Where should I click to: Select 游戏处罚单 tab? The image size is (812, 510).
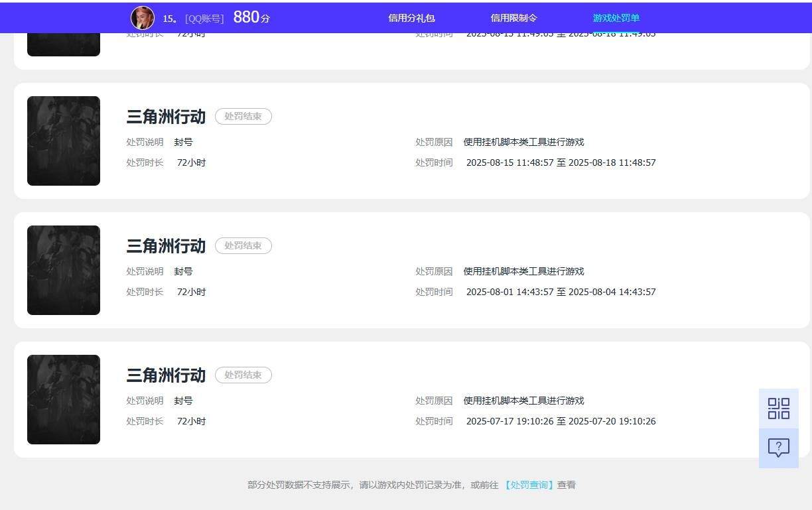click(x=616, y=18)
